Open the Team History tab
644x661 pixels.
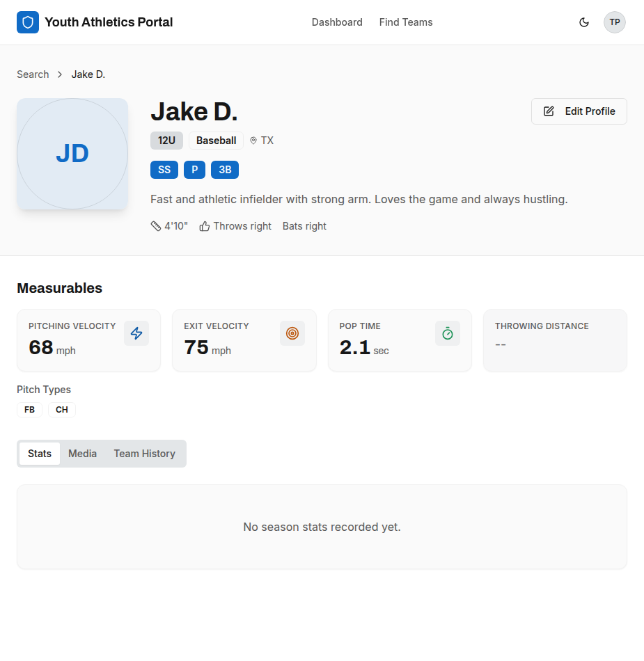pos(144,454)
